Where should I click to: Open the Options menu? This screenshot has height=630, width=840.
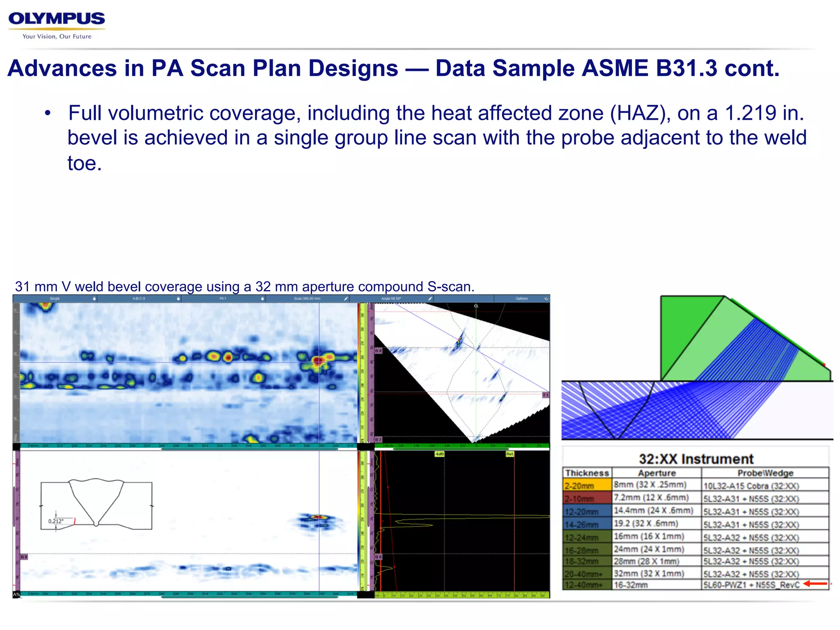pos(522,299)
